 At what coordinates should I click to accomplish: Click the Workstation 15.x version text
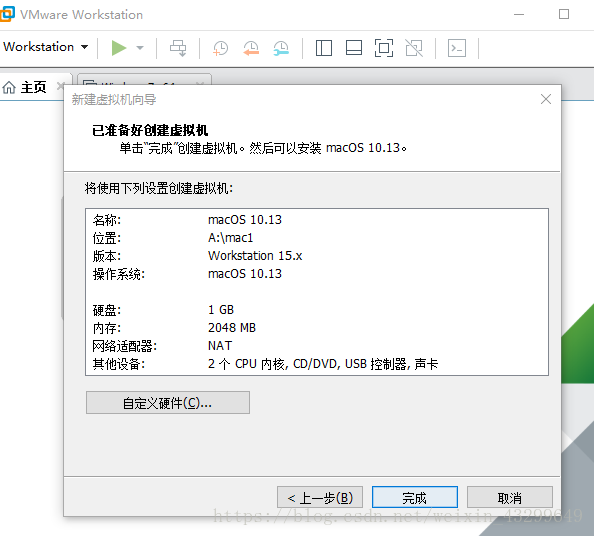[x=255, y=256]
